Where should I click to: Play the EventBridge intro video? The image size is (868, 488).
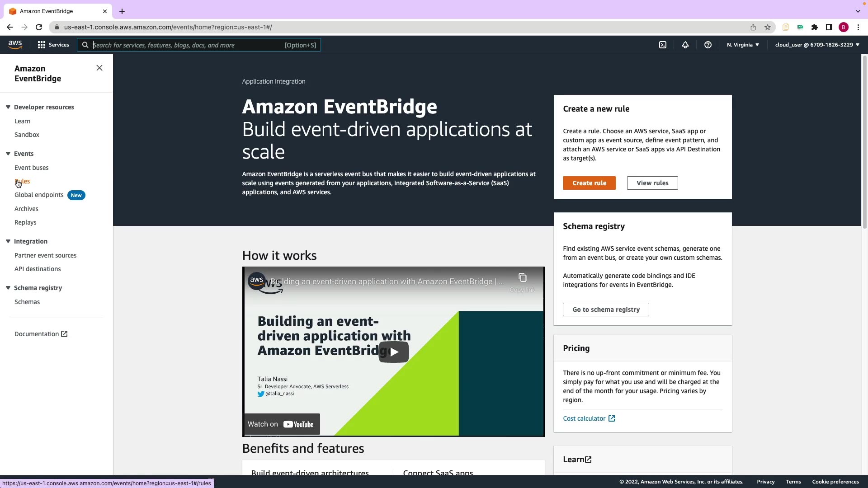(394, 352)
